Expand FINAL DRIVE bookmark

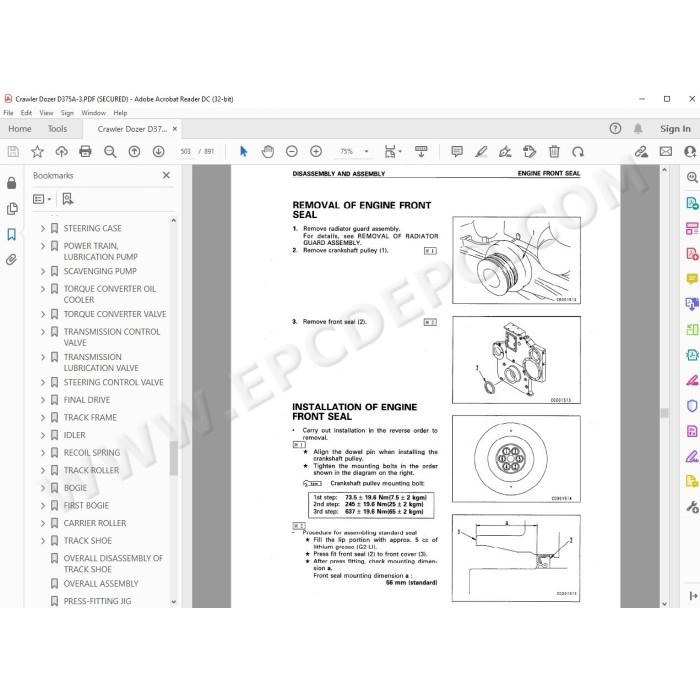tap(43, 400)
